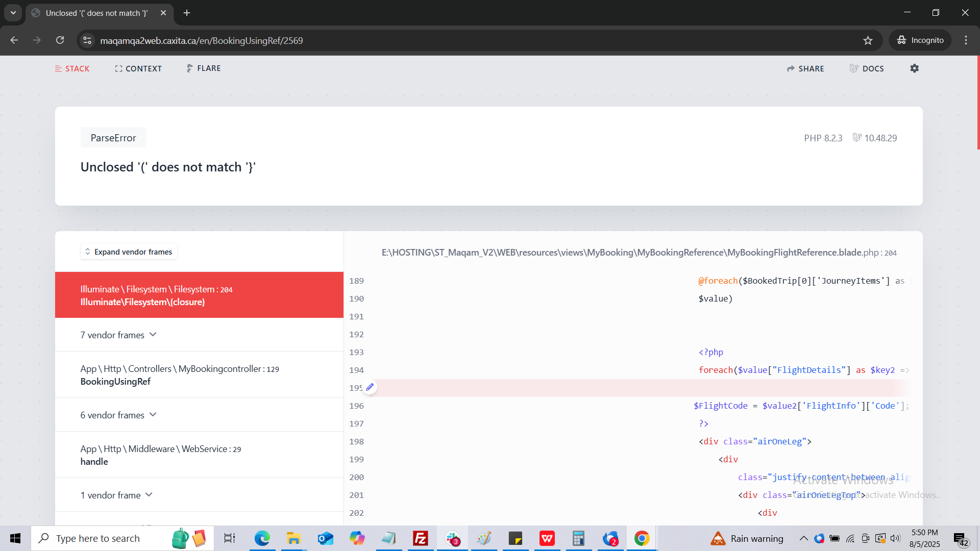Screen dimensions: 980x551
Task: Switch to the CONTEXT section
Action: (138, 68)
